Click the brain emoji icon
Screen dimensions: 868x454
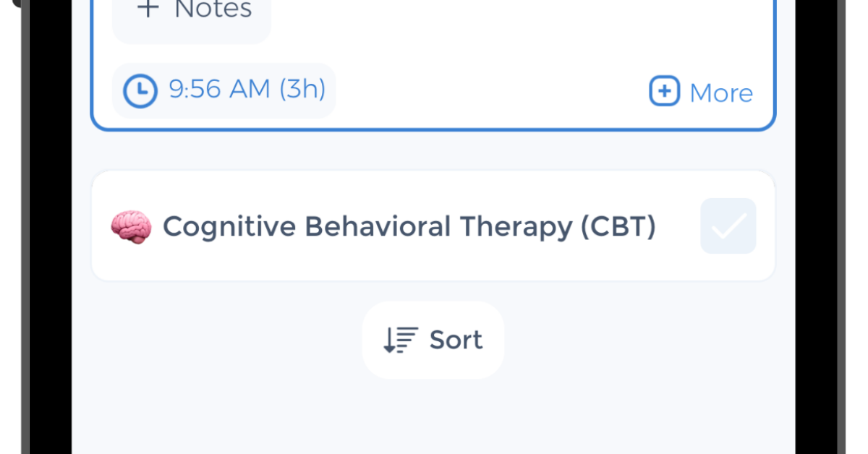coord(131,226)
